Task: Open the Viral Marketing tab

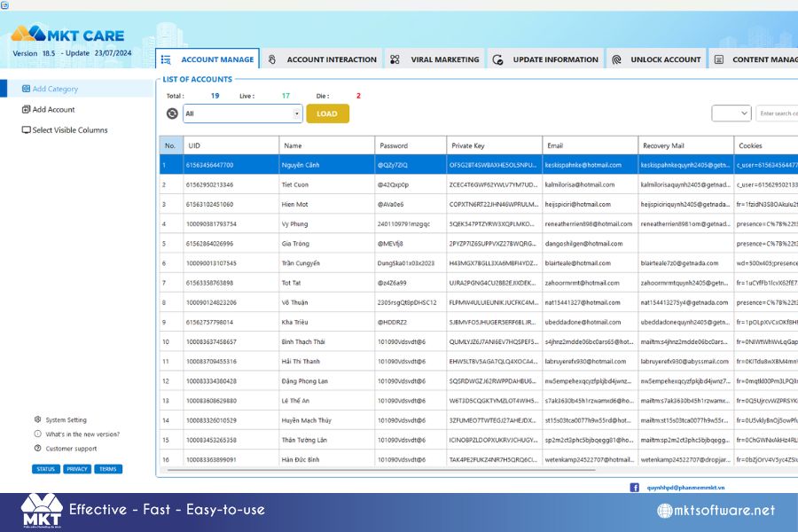Action: point(434,59)
